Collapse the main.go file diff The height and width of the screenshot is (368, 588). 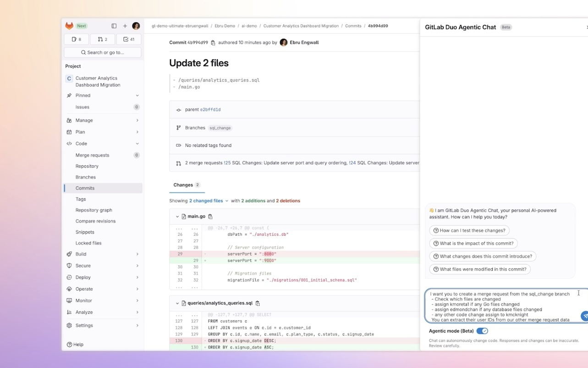click(177, 217)
